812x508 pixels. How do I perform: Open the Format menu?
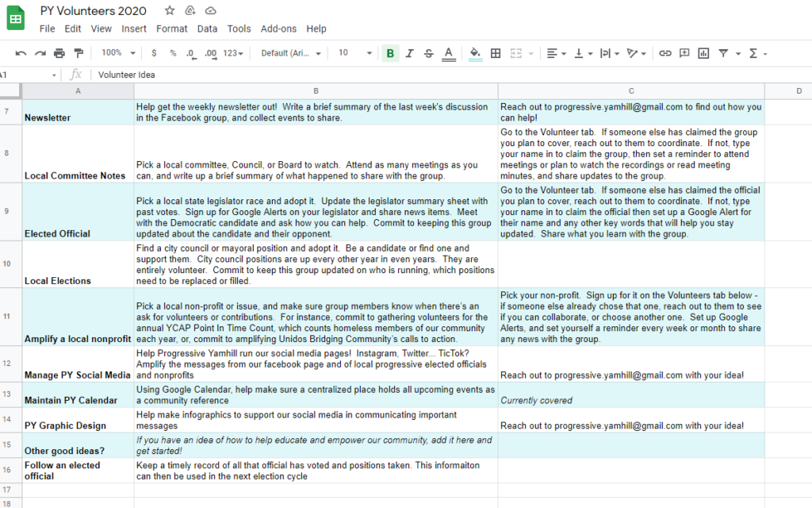(172, 29)
